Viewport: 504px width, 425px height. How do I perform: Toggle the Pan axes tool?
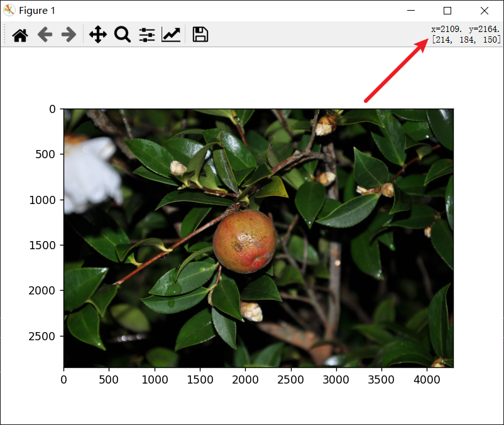click(x=98, y=35)
